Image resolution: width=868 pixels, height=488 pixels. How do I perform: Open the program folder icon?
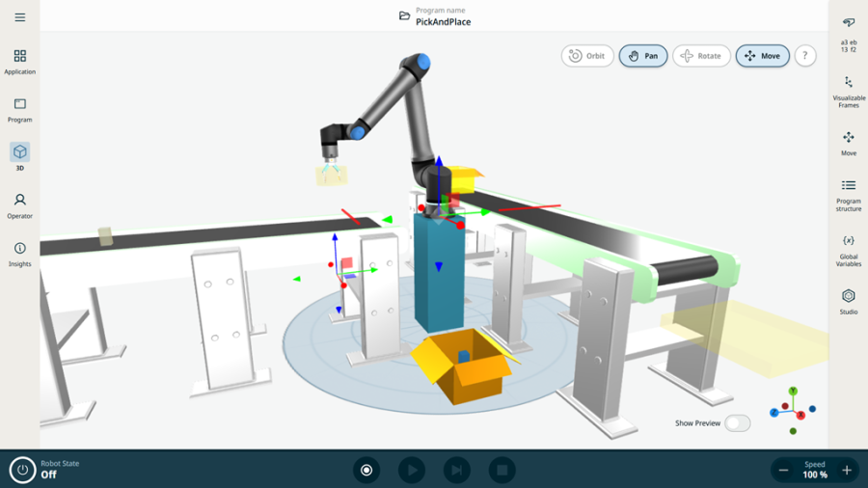(x=404, y=16)
